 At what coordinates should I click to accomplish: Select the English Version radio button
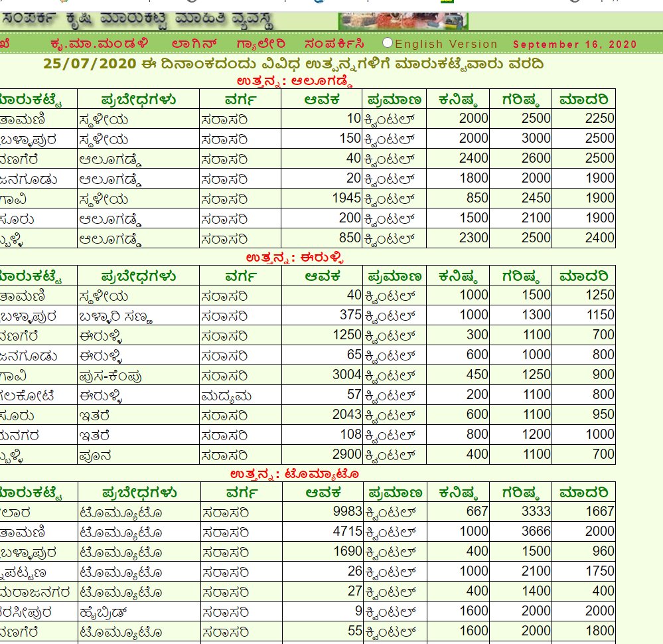(388, 42)
